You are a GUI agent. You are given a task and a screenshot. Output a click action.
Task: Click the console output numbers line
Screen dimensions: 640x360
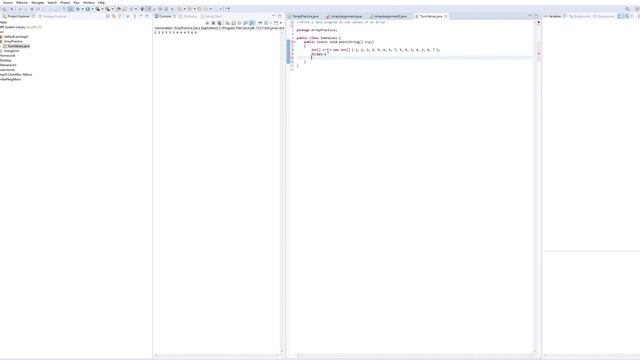click(x=176, y=32)
